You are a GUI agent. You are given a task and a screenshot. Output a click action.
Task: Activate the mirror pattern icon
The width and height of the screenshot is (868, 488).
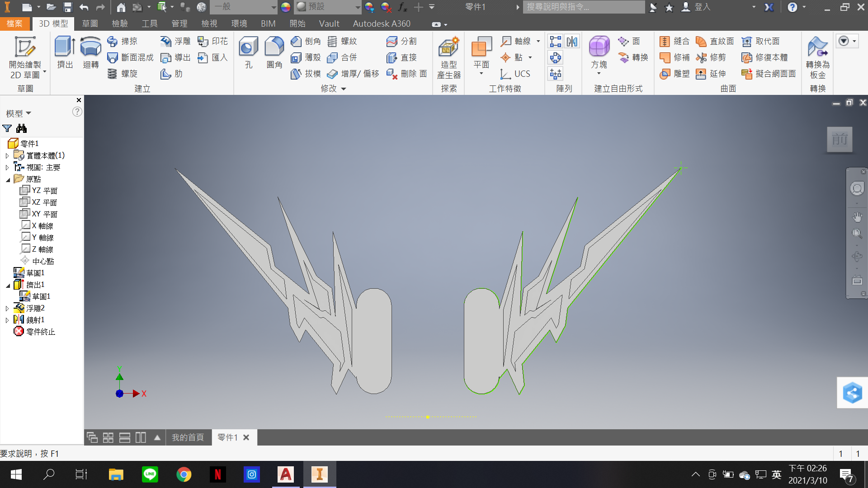click(572, 42)
